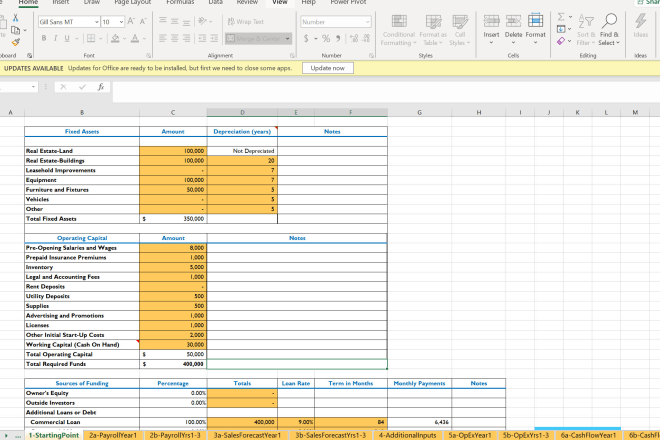The image size is (660, 440).
Task: Click the Decrease Decimal icon
Action: pyautogui.click(x=366, y=39)
